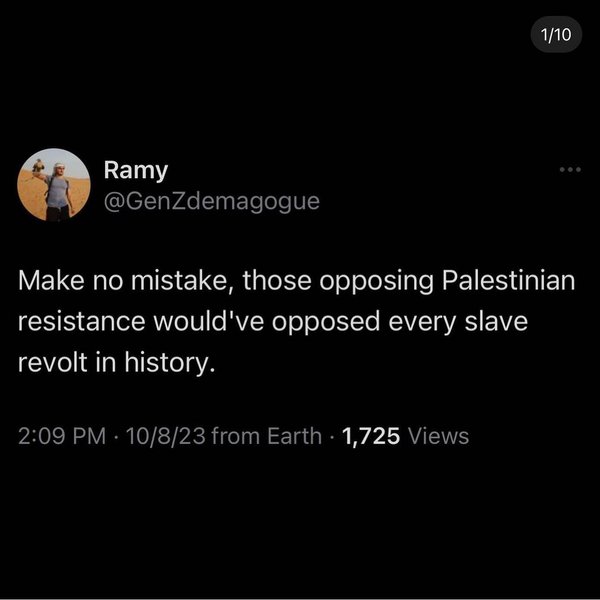Click the word 'Palestinian' in the tweet
Screen dimensions: 600x600
point(509,280)
